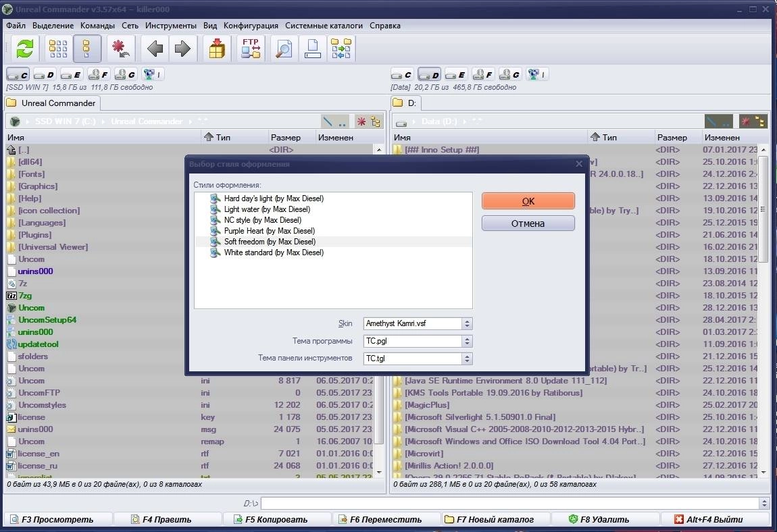Image resolution: width=777 pixels, height=532 pixels.
Task: Select drive C in right panel
Action: 402,74
